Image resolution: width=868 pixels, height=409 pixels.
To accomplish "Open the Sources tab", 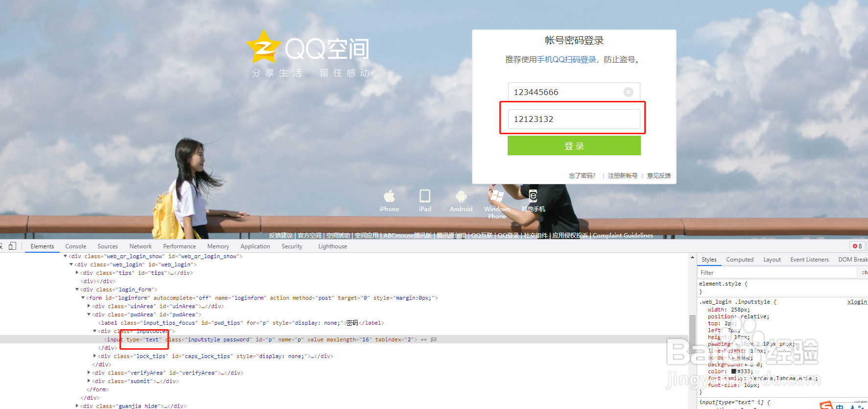I will [x=108, y=246].
